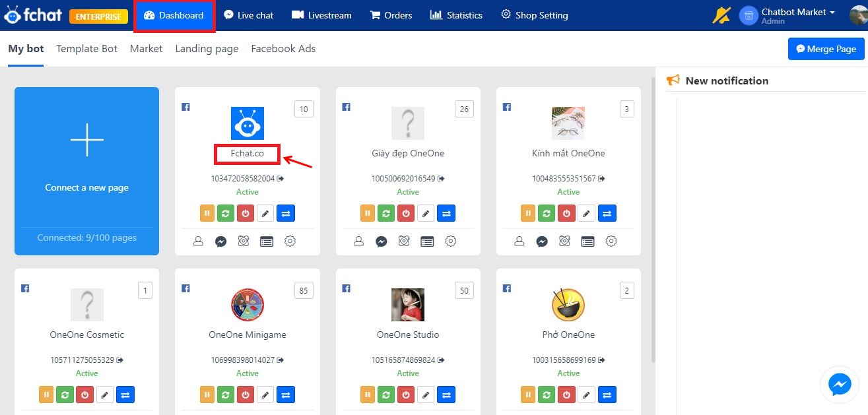Power off the OneOne Cosmetic bot
868x415 pixels.
pos(86,395)
